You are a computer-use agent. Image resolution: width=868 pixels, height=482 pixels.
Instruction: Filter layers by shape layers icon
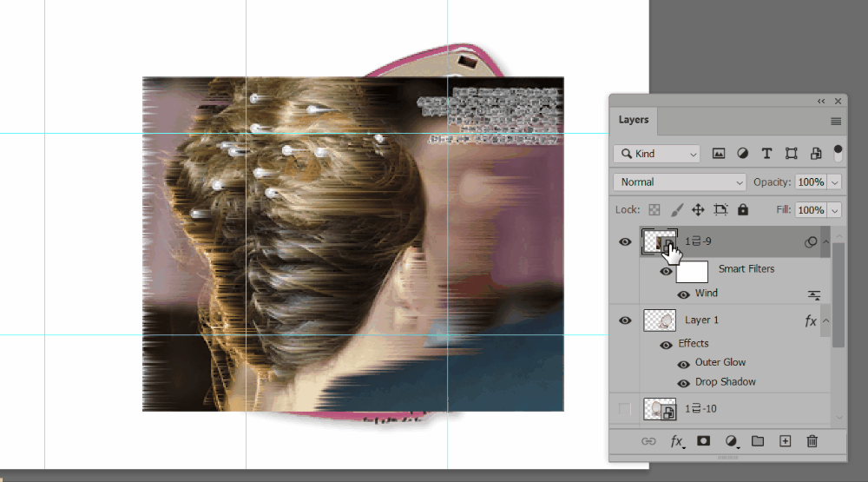tap(791, 154)
